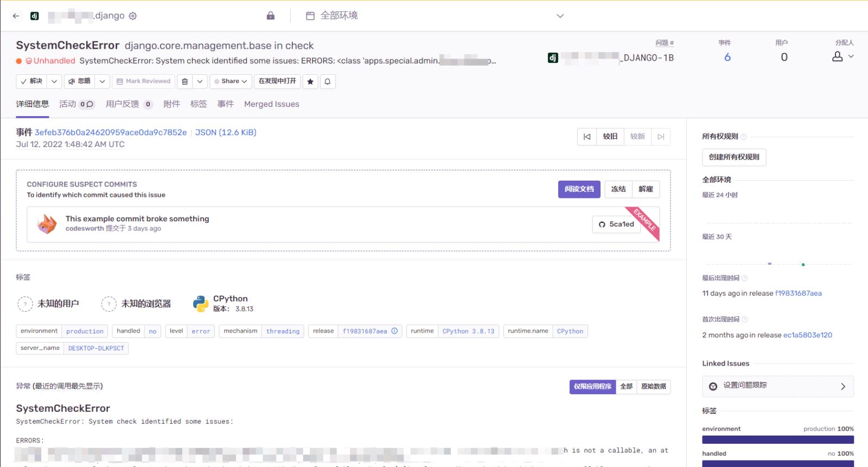Open the 用户反馈 tab
Viewport: 868px width, 467px height.
[x=122, y=104]
